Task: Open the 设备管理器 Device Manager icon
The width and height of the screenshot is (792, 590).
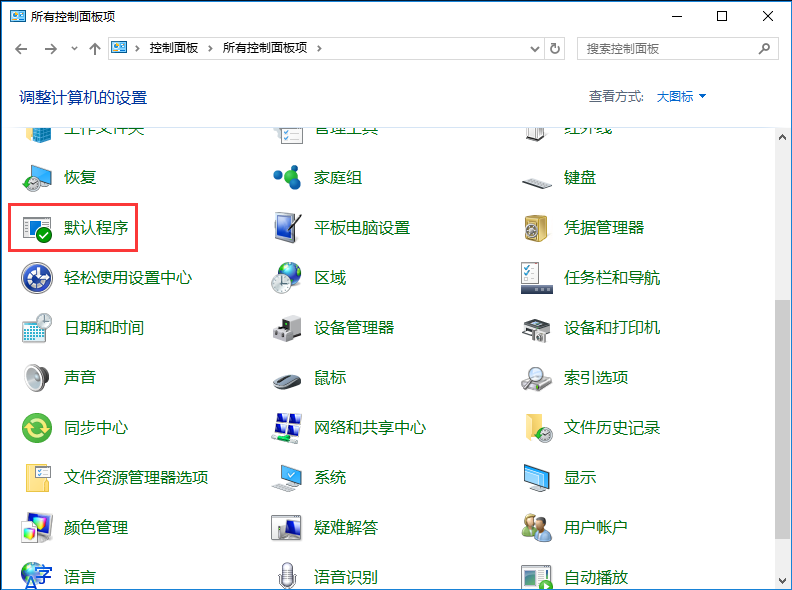Action: (287, 328)
